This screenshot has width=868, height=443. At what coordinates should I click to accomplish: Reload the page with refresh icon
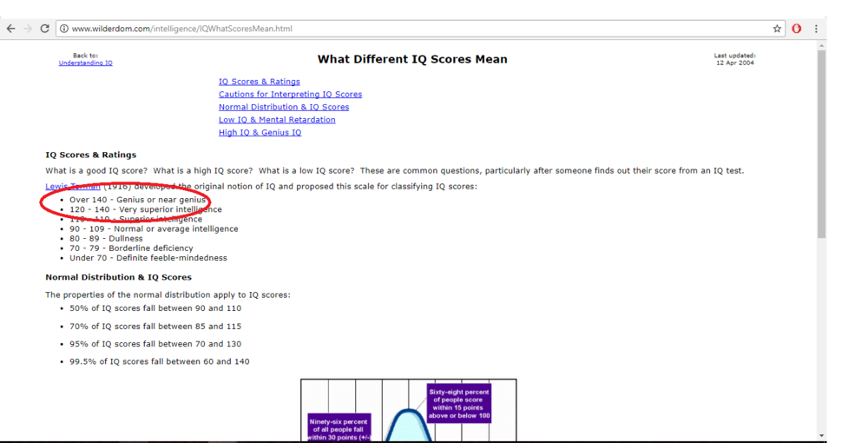tap(45, 29)
